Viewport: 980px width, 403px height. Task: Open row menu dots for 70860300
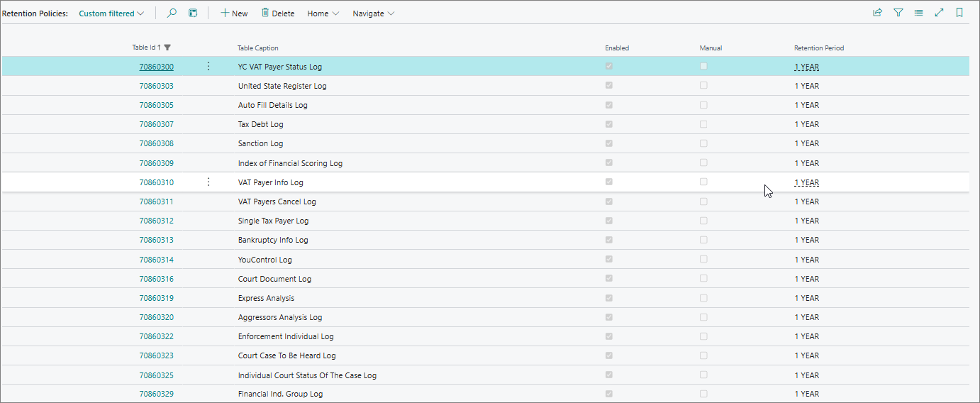208,66
